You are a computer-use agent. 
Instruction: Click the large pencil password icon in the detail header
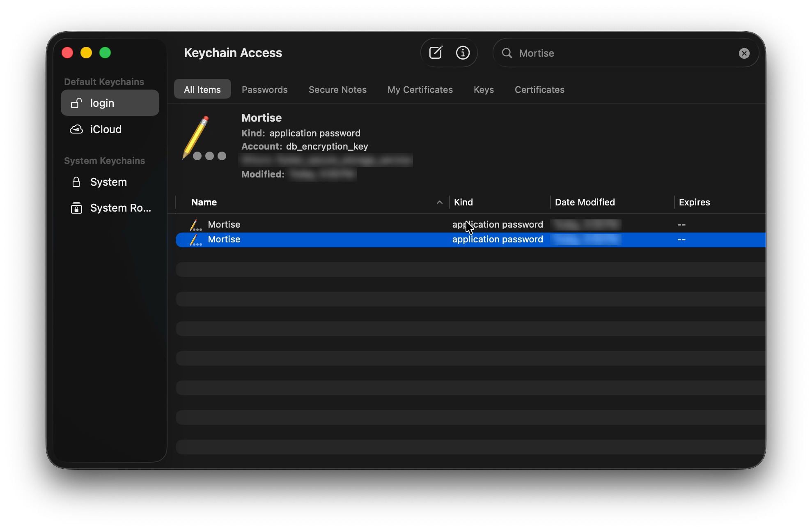point(203,138)
